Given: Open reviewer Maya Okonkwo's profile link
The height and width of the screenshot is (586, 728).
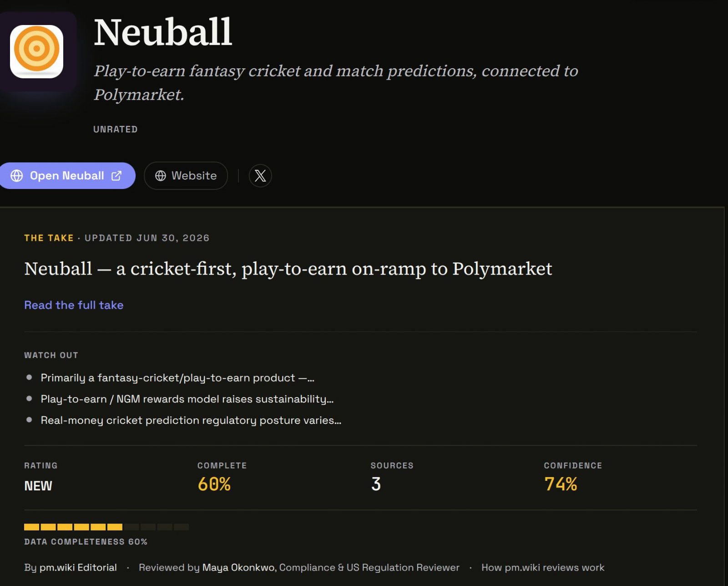Looking at the screenshot, I should tap(239, 567).
